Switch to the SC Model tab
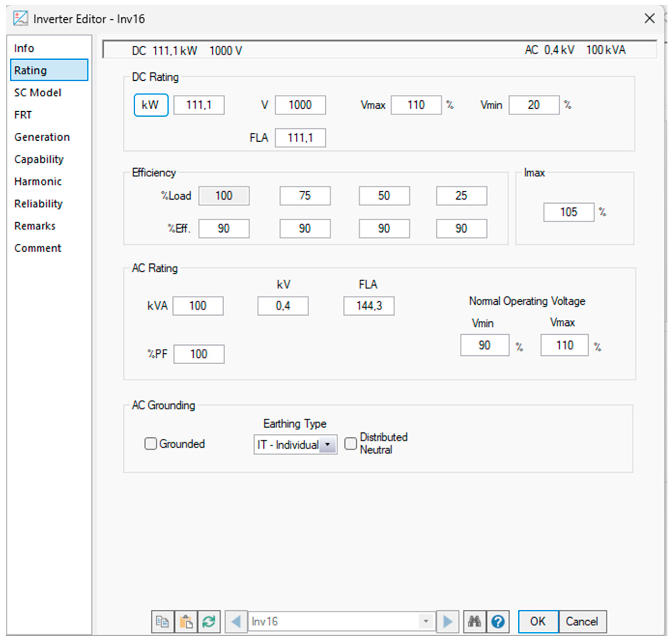The image size is (672, 644). click(37, 93)
